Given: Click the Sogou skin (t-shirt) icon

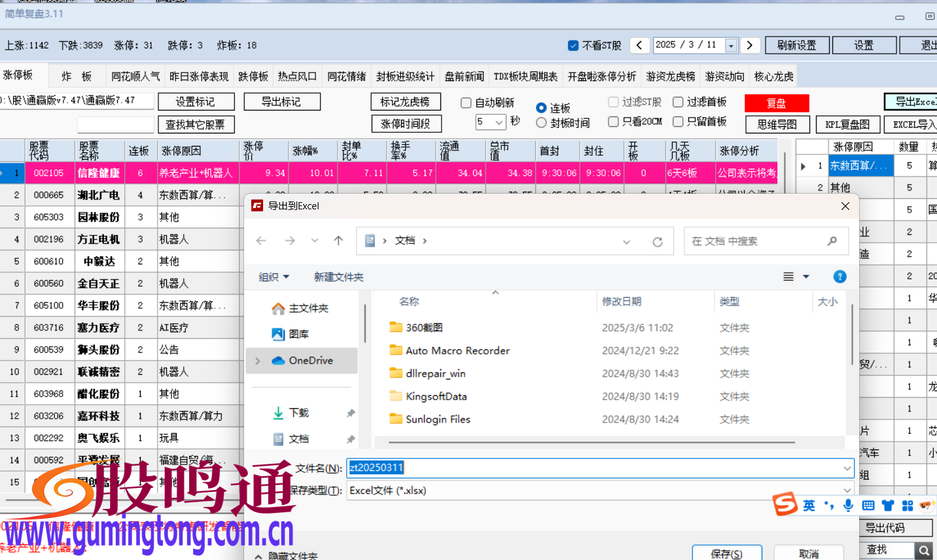Looking at the screenshot, I should click(888, 505).
